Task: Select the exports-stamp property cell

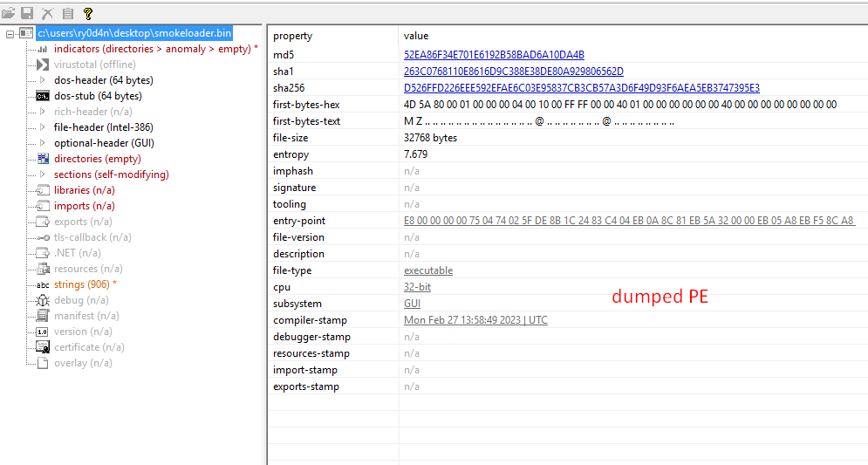Action: coord(305,387)
